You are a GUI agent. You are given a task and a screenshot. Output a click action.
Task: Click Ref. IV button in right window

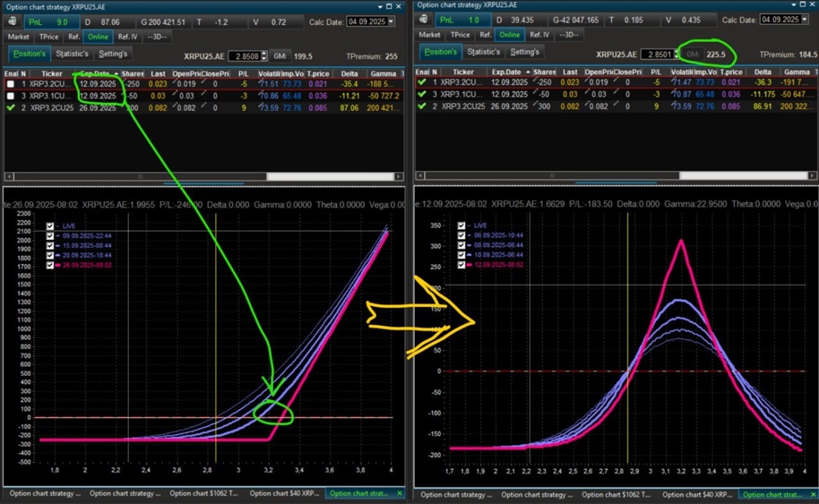tap(540, 34)
